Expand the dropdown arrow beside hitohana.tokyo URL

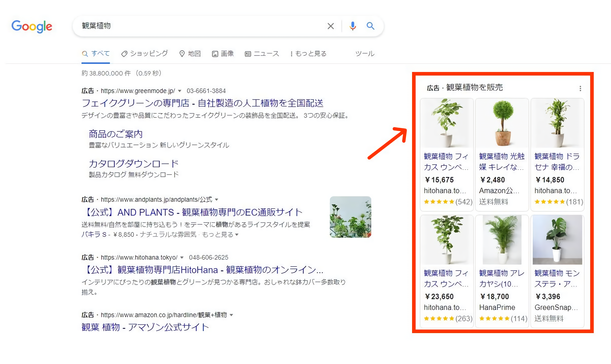pyautogui.click(x=182, y=257)
